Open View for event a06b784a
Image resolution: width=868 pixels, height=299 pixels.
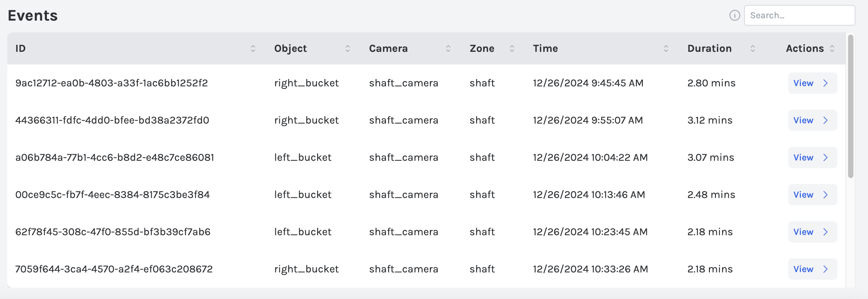pos(812,157)
